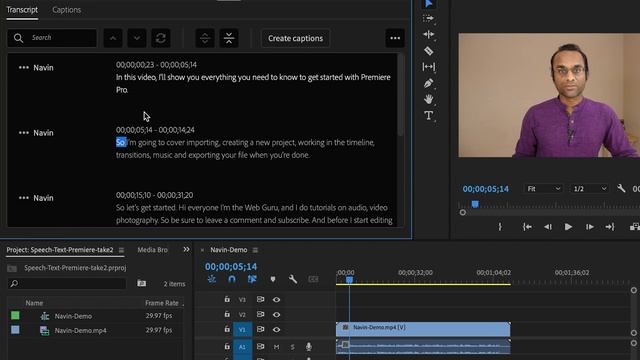640x360 pixels.
Task: Toggle Linked Selection in timeline
Action: 252,279
